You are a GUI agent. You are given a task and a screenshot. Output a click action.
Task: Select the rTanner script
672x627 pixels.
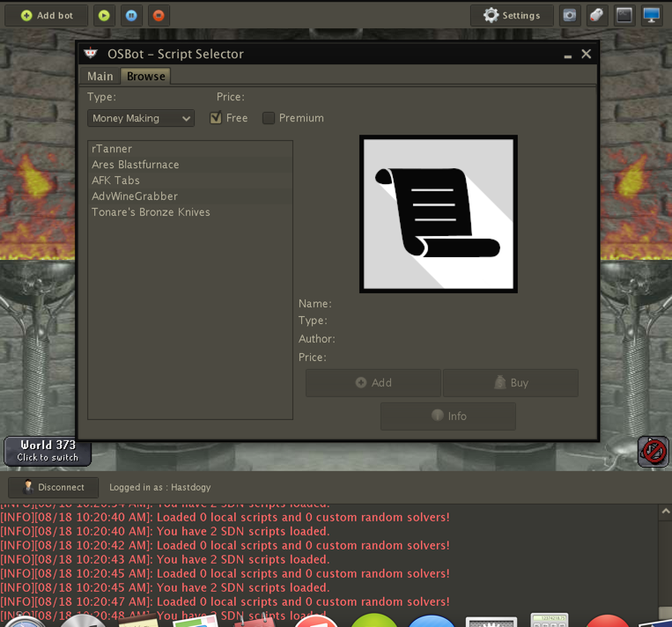point(190,149)
